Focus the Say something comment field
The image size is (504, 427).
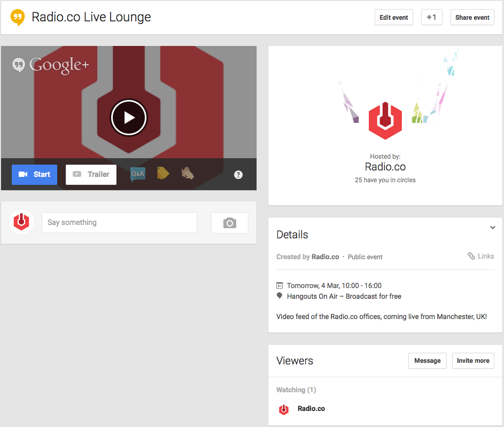[119, 222]
